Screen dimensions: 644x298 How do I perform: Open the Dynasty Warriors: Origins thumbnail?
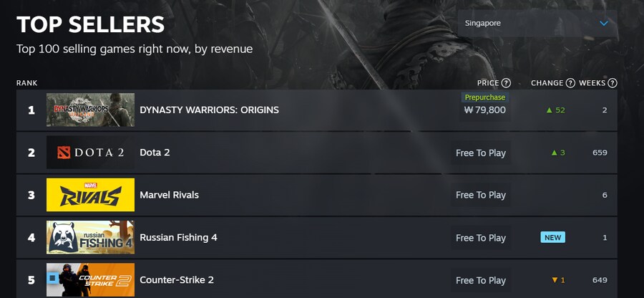point(90,110)
